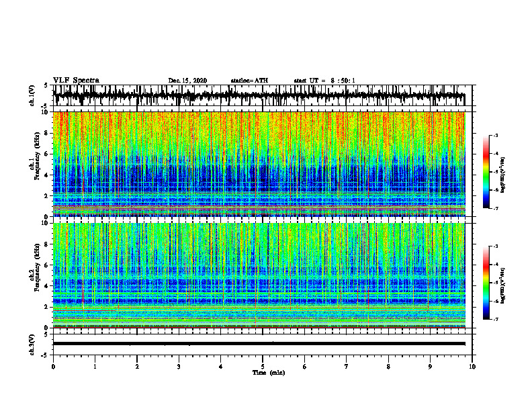This screenshot has width=532, height=411.
Task: Click the '-3' label on ch.1 colorbar
Action: [495, 136]
